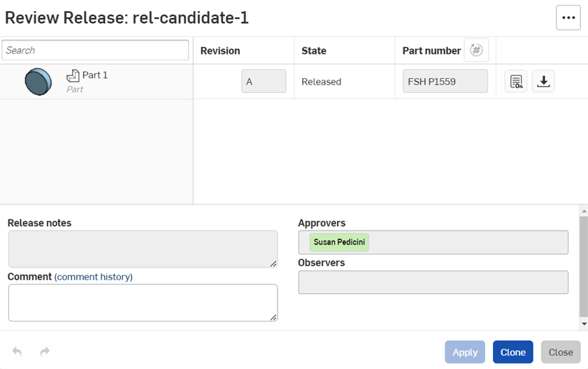588x369 pixels.
Task: Click the generate part number icon
Action: click(x=476, y=50)
